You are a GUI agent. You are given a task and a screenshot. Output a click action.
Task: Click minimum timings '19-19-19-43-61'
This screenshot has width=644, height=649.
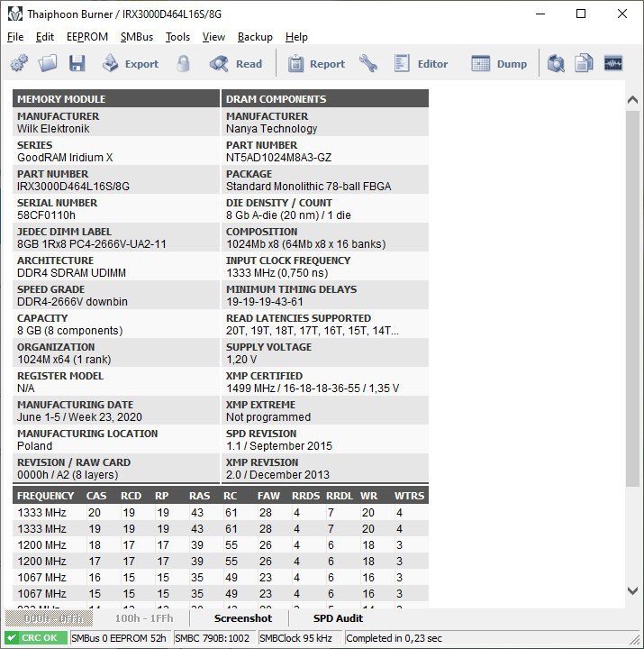click(x=265, y=302)
